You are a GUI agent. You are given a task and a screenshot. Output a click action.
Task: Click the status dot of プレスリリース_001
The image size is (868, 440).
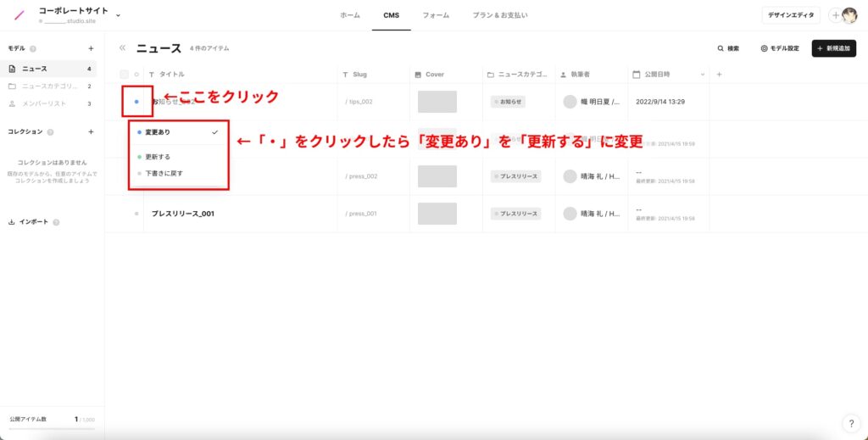point(136,214)
